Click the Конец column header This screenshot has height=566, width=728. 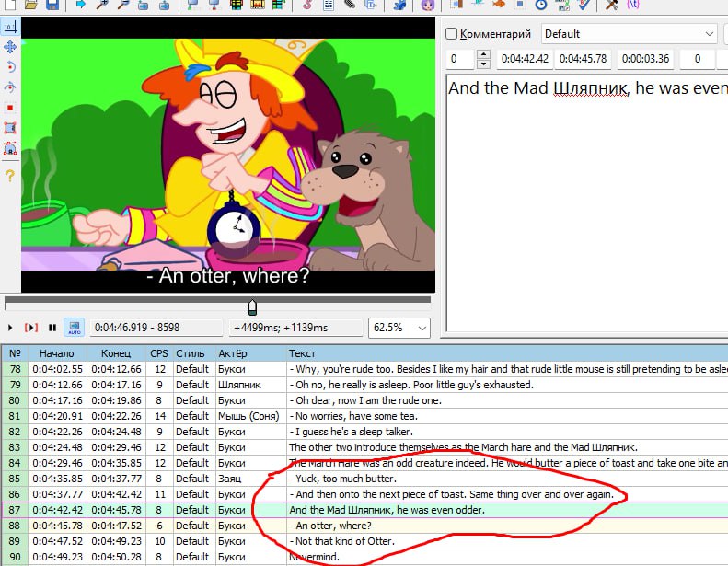(117, 353)
